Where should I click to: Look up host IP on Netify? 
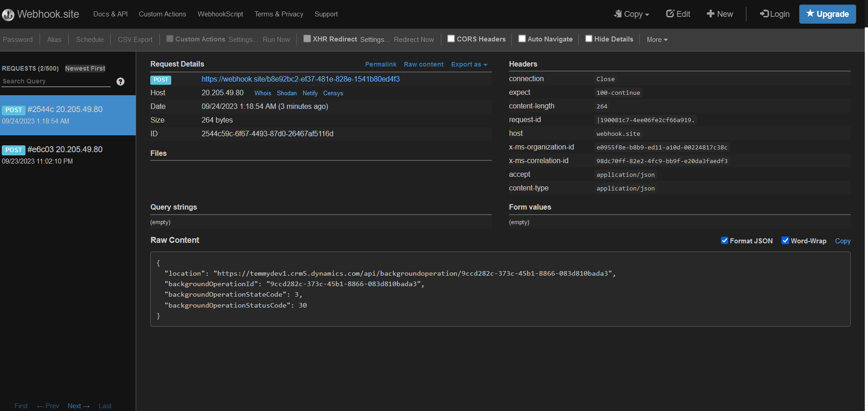pos(310,93)
